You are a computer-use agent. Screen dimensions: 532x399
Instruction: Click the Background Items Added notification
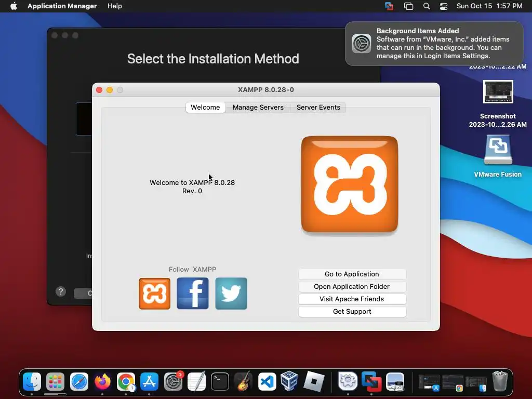click(x=434, y=44)
